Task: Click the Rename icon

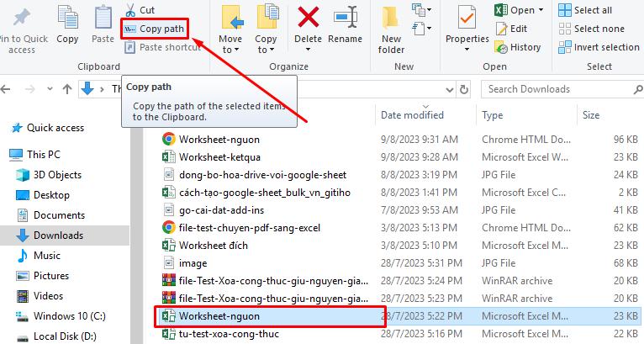Action: [x=345, y=18]
